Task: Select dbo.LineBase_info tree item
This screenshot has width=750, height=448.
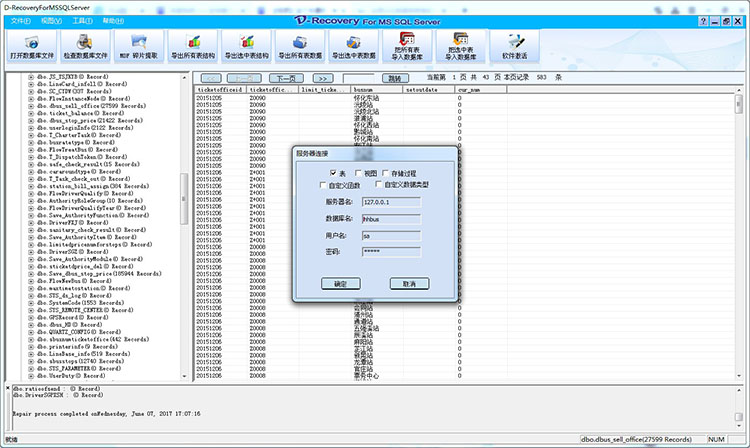Action: point(83,354)
